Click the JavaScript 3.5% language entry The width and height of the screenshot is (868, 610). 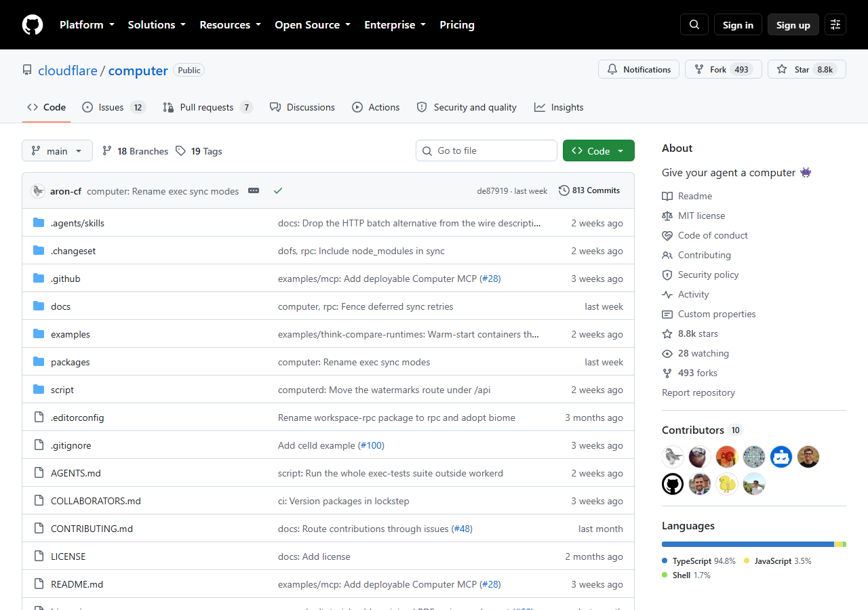[x=778, y=561]
